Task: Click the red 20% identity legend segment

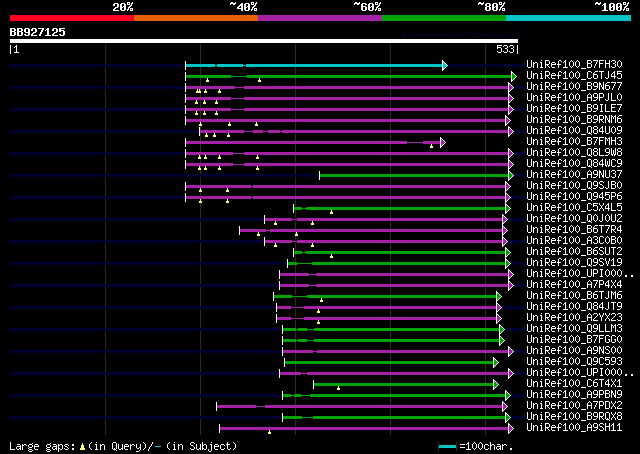Action: pos(72,18)
